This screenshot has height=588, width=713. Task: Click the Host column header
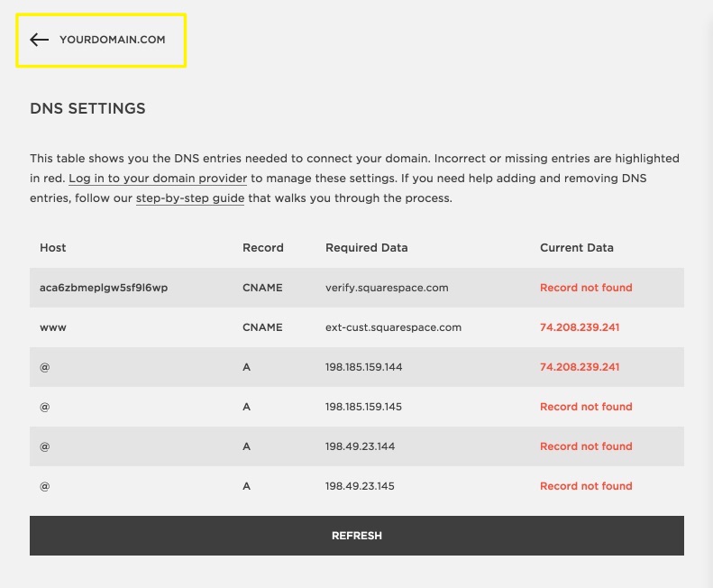[x=53, y=248]
